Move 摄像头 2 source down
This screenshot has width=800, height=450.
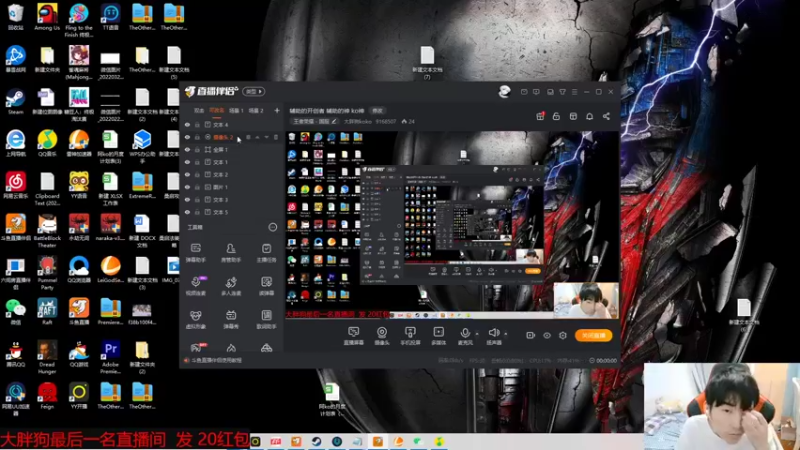click(x=266, y=137)
